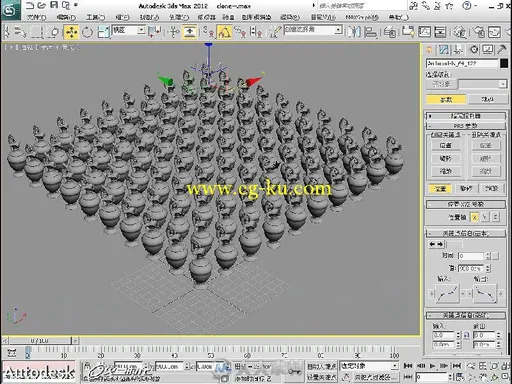
Task: Select the Select and Uniform Scale tool
Action: tap(103, 32)
